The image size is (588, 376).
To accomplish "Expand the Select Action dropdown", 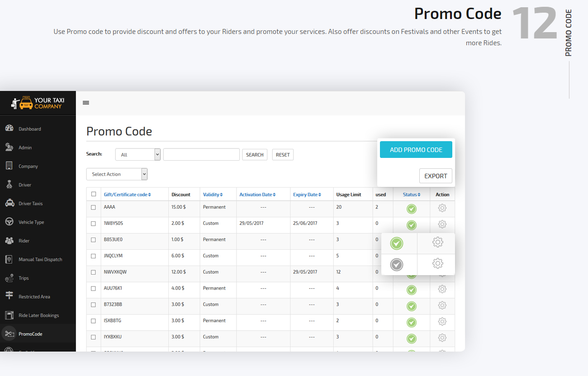I will 117,174.
